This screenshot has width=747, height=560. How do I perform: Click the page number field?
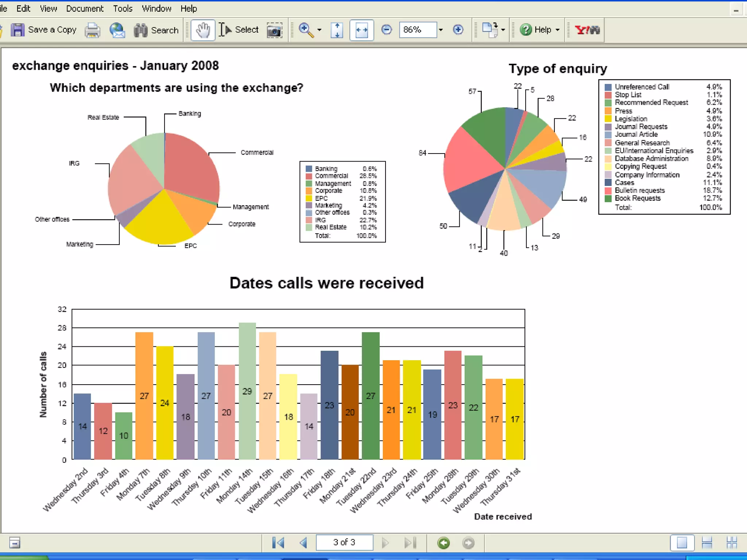(x=344, y=542)
